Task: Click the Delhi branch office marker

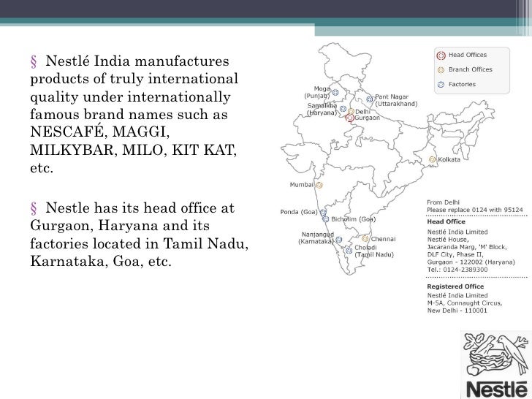Action: (351, 111)
